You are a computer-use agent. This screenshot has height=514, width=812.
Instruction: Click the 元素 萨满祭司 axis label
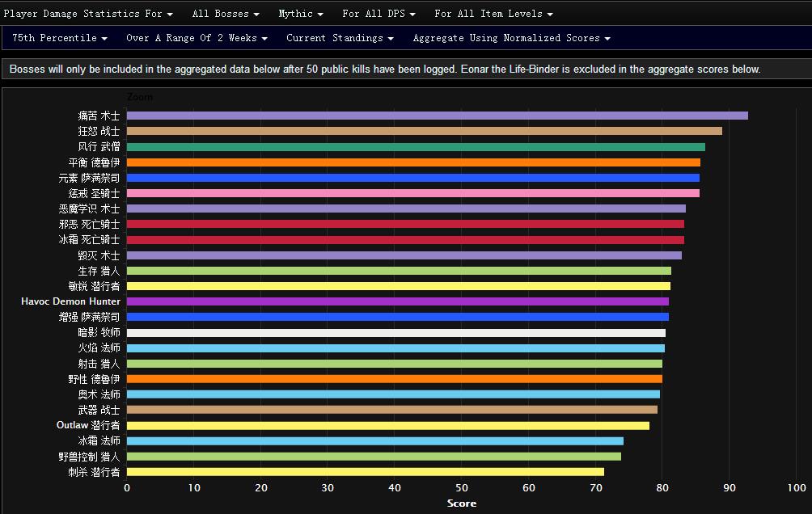point(89,178)
